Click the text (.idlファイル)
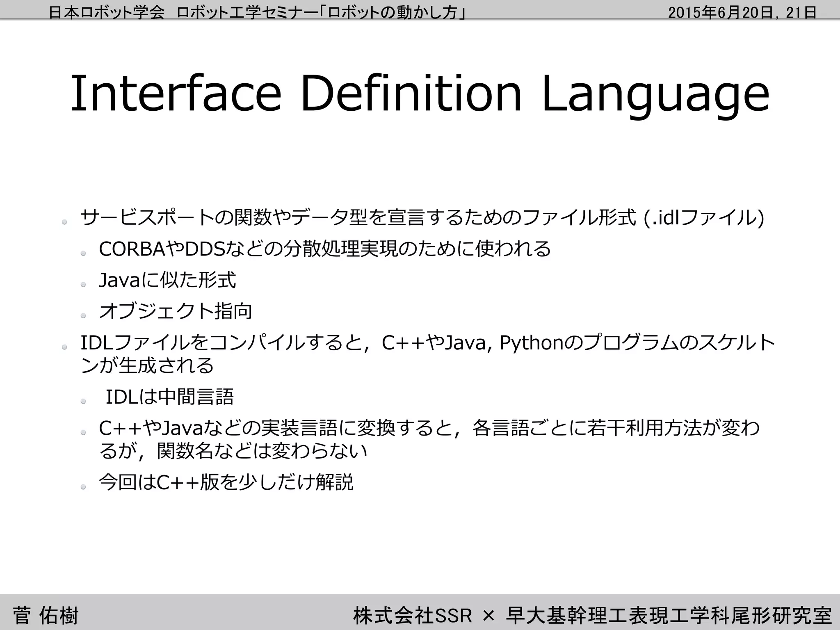Image resolution: width=840 pixels, height=630 pixels. [704, 217]
